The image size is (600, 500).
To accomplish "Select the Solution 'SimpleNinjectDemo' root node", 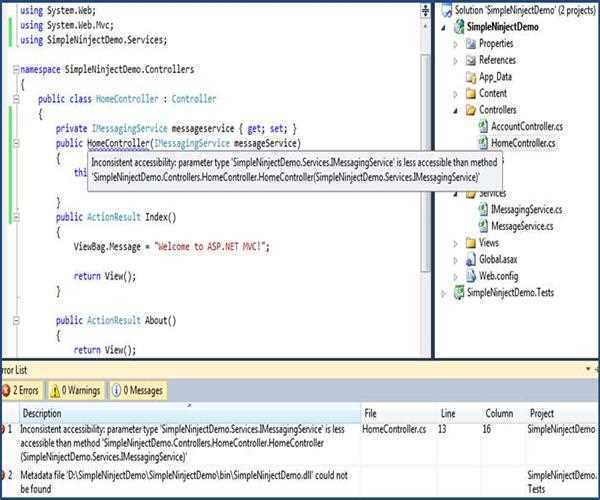I will click(x=520, y=10).
